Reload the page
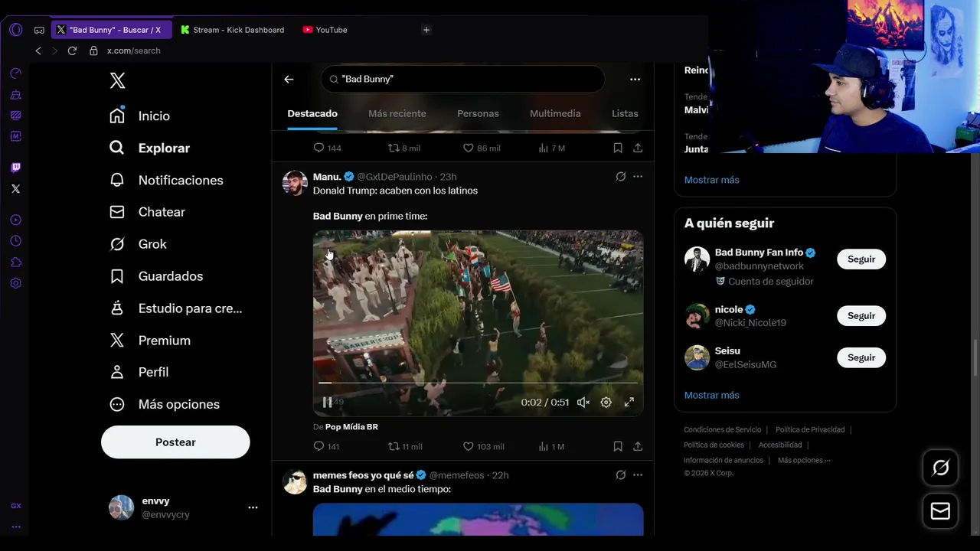 [72, 51]
